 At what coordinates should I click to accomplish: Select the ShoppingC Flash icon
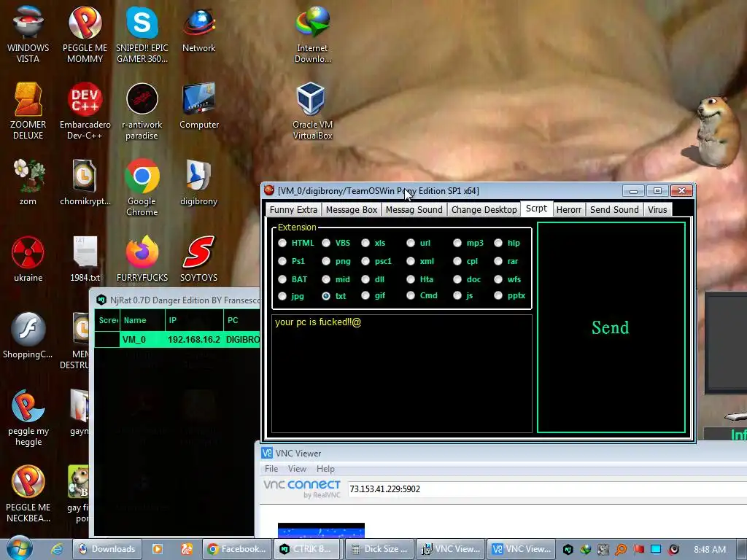tap(28, 335)
